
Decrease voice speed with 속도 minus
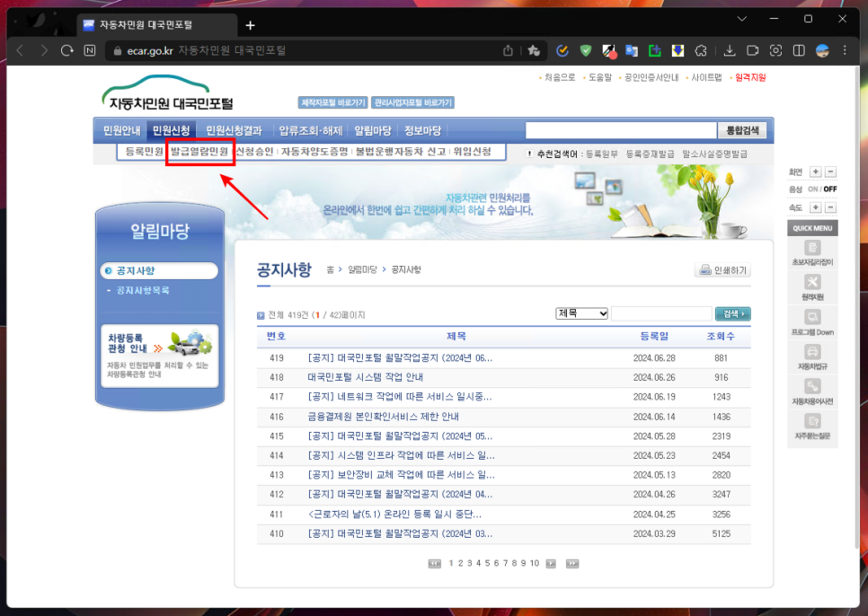[x=830, y=207]
